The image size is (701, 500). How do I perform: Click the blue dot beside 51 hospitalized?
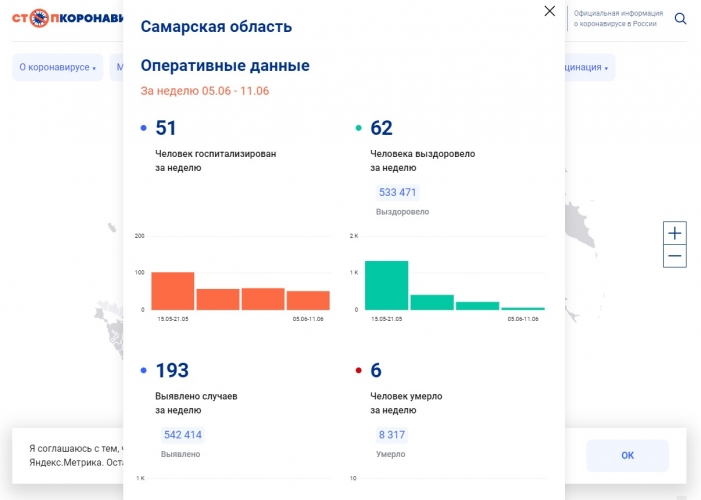click(x=144, y=128)
